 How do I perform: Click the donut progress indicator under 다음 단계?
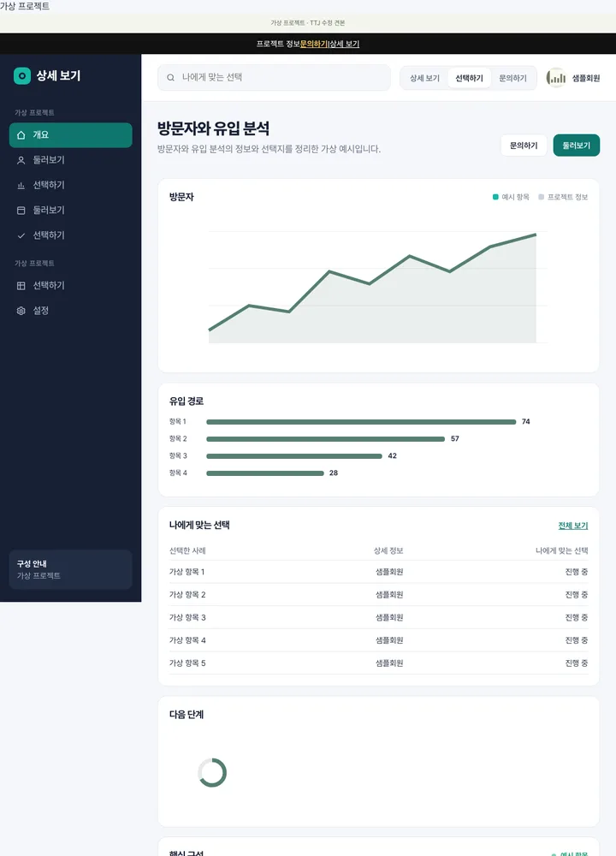click(212, 772)
